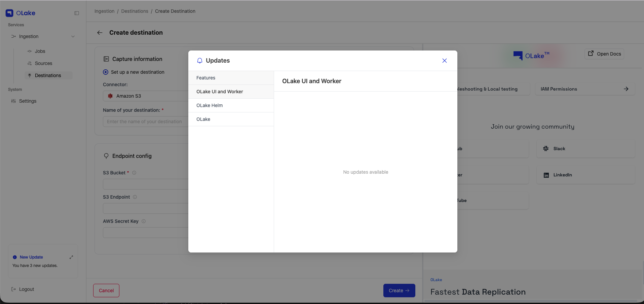Focus the destination name input field
The image size is (644, 304).
click(x=146, y=122)
